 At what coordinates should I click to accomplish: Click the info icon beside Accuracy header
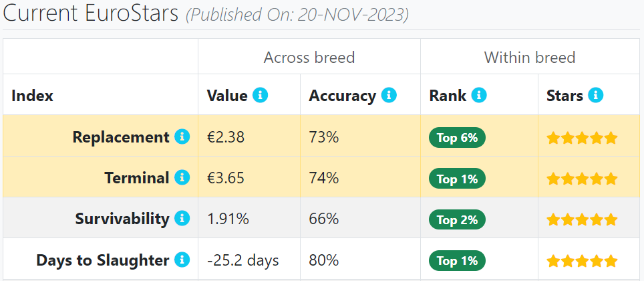(389, 95)
